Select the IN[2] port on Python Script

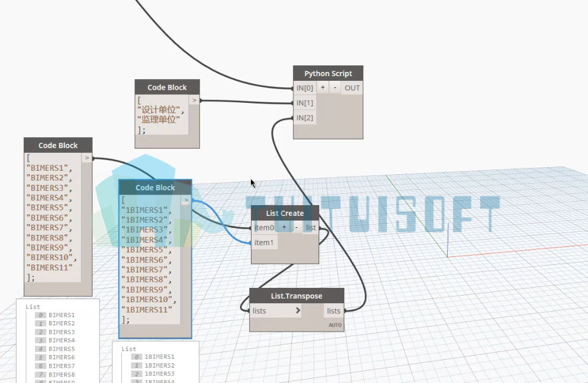tap(304, 118)
